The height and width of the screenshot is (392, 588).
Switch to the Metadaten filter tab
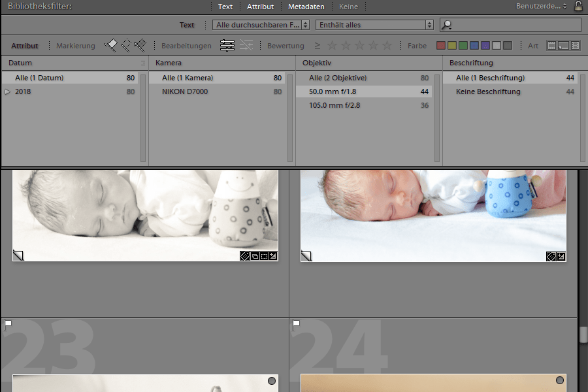point(306,7)
